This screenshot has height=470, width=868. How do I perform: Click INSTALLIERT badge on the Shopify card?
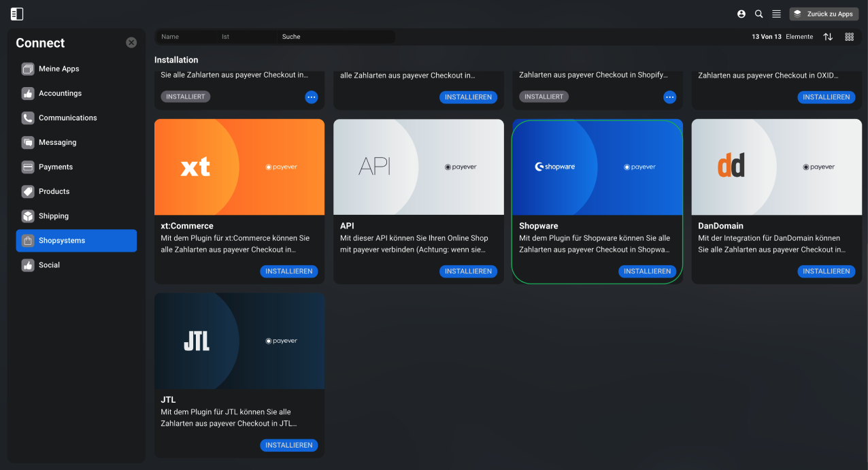(544, 97)
